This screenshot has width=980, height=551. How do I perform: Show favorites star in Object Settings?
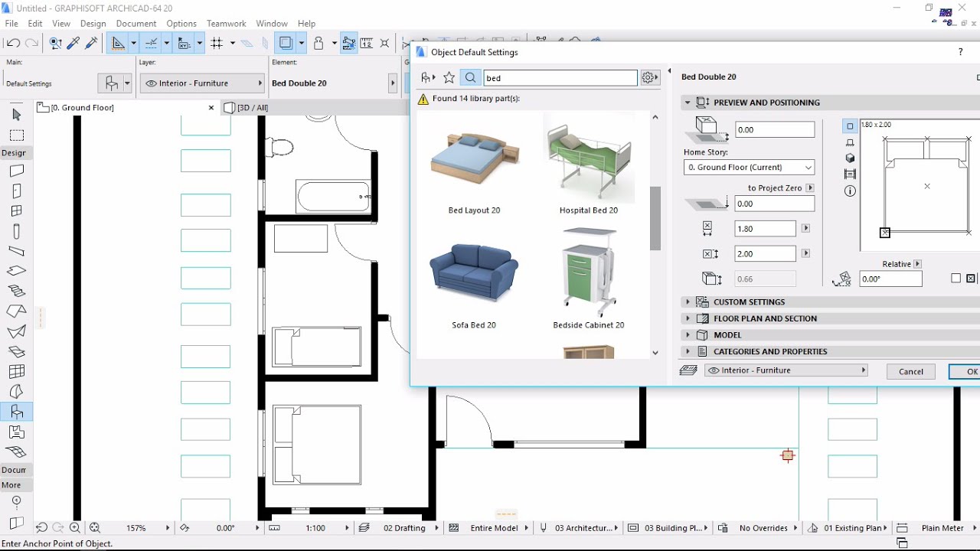(x=449, y=78)
